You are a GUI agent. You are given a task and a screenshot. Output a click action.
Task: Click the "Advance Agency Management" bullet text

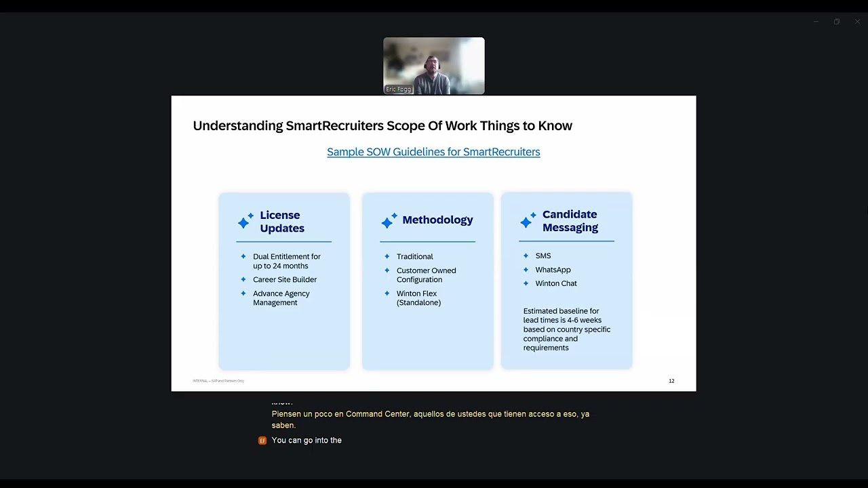[x=281, y=298]
